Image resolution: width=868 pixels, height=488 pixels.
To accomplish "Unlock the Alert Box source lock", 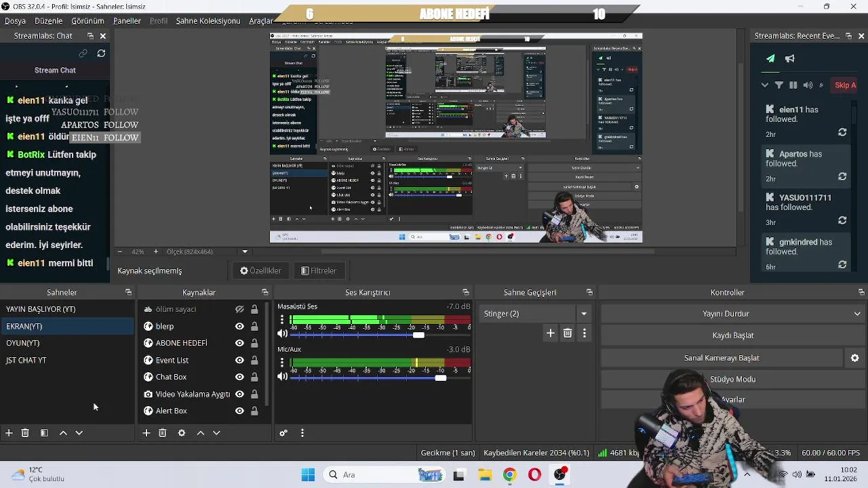I will click(x=254, y=411).
